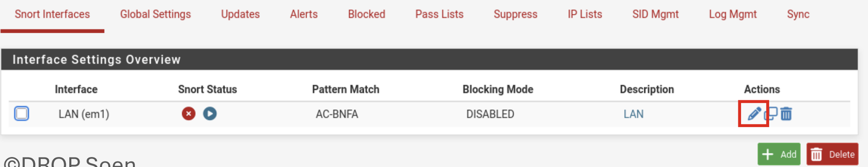Click the trash icon in Actions column

(786, 114)
